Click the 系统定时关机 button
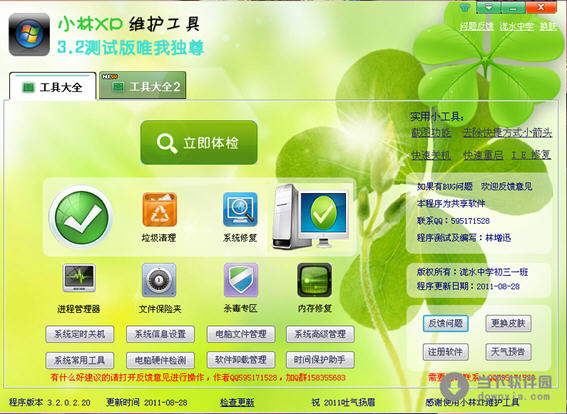 pos(80,334)
